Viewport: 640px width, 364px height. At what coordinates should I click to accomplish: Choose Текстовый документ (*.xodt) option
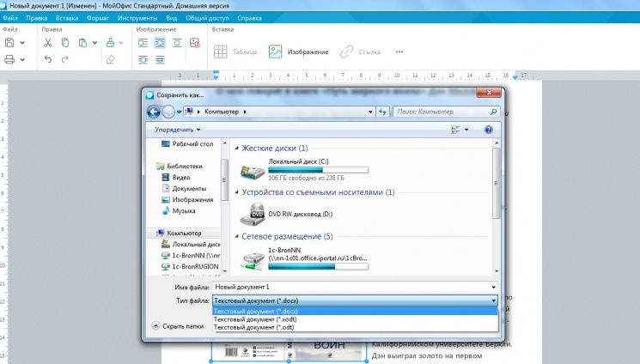pos(355,319)
